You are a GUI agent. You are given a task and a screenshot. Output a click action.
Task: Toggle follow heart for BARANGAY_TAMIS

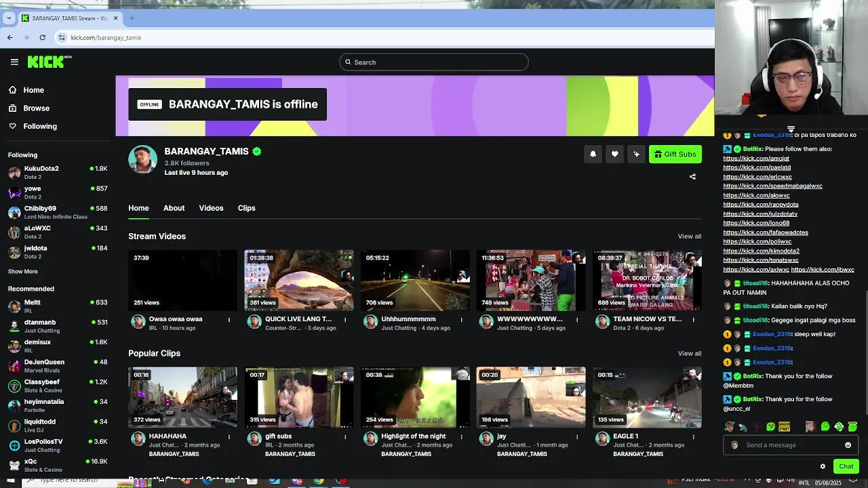pos(614,155)
